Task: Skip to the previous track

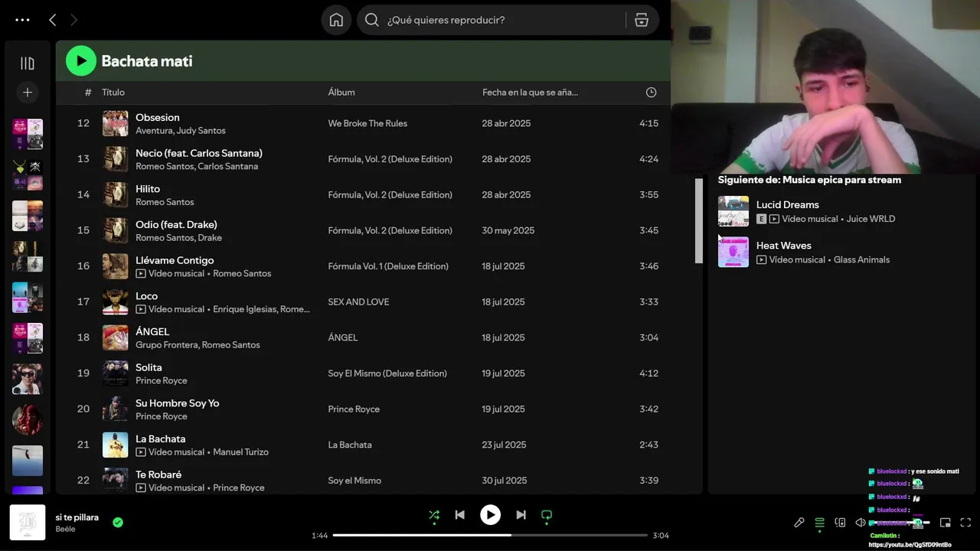Action: (x=459, y=515)
